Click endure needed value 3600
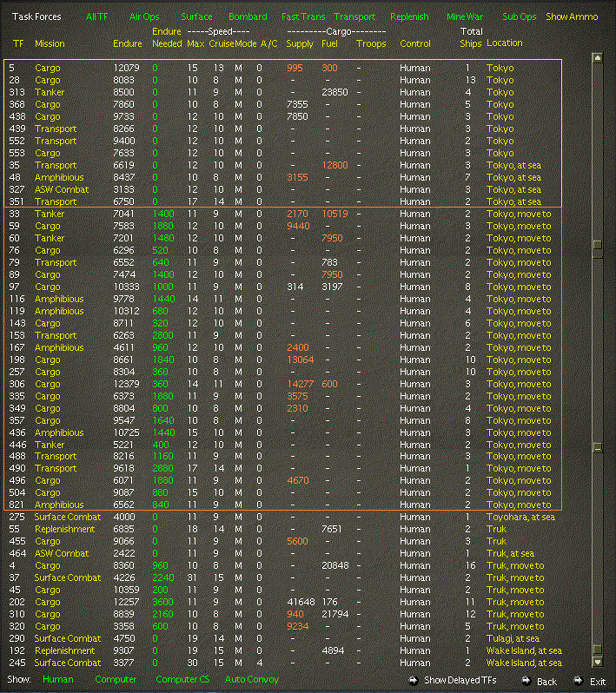616x693 pixels. (x=162, y=602)
